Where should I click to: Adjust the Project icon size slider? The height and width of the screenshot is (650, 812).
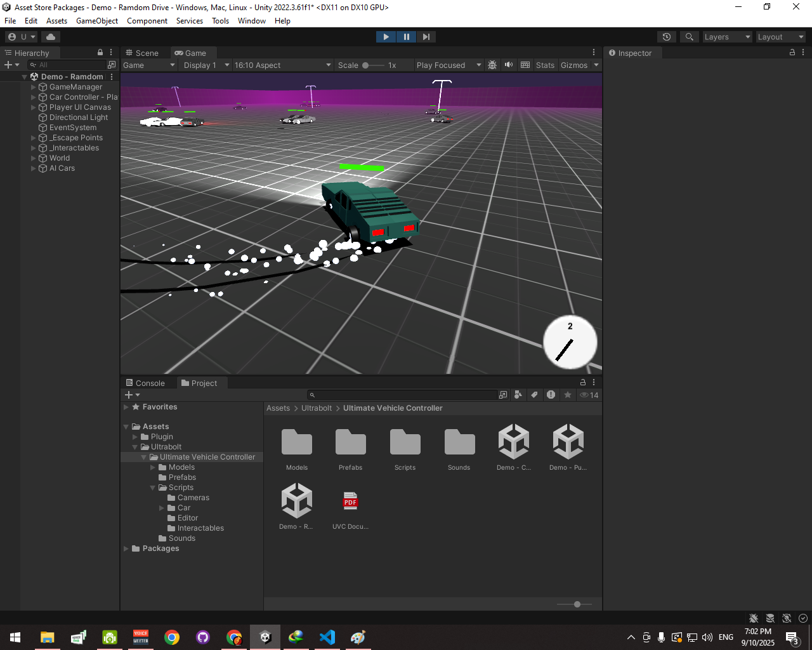(x=575, y=604)
